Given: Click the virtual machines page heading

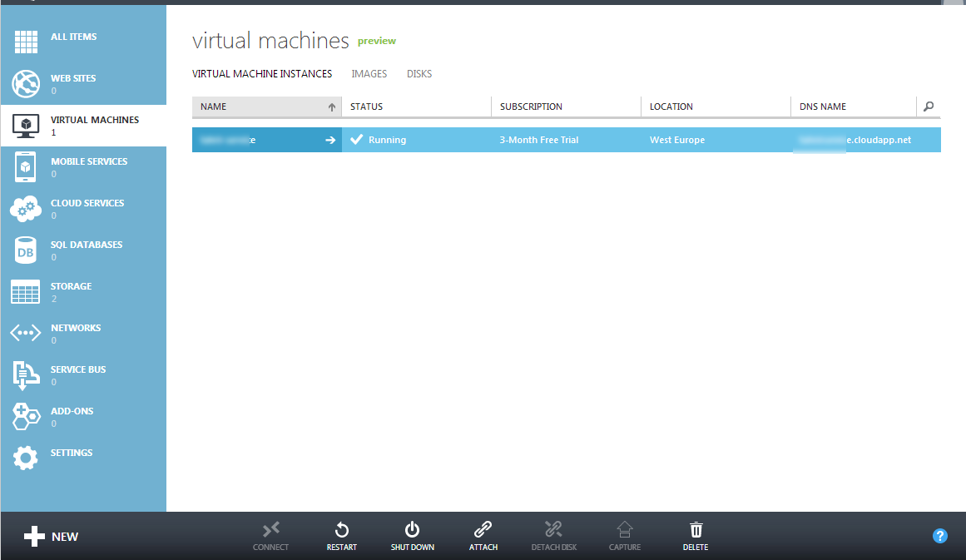Looking at the screenshot, I should pyautogui.click(x=270, y=41).
